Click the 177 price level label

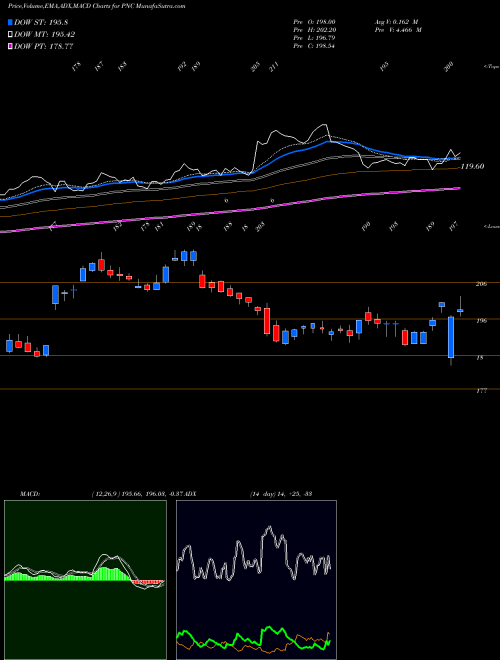pos(481,391)
